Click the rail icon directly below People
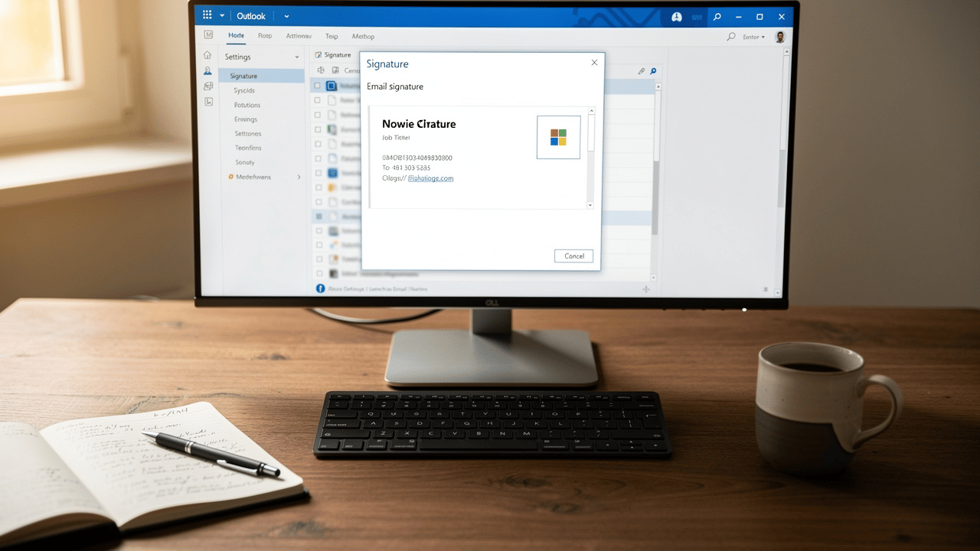This screenshot has width=980, height=551. (x=208, y=86)
